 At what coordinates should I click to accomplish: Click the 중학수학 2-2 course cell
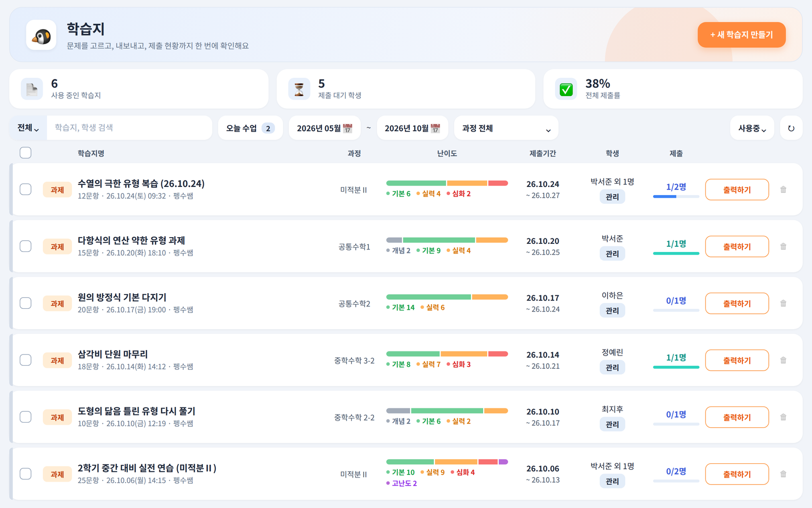(354, 417)
